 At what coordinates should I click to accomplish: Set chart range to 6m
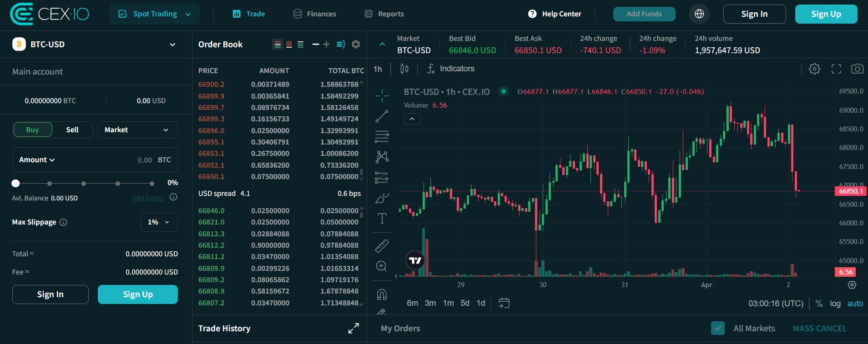pos(412,303)
